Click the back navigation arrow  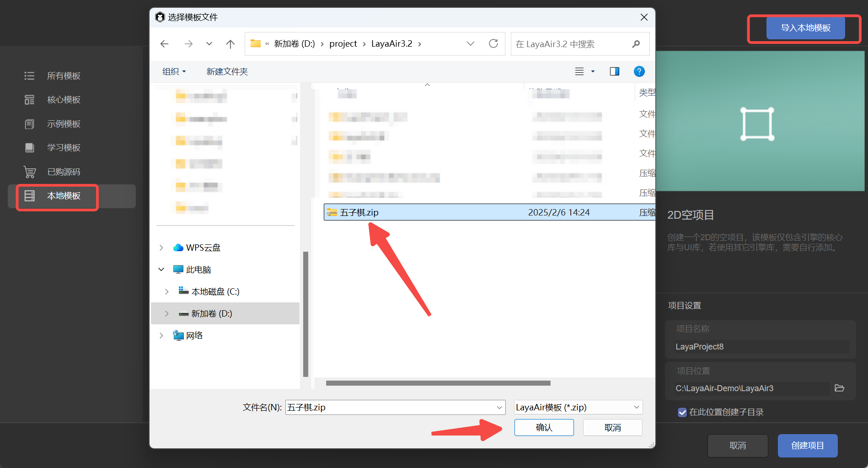coord(165,44)
